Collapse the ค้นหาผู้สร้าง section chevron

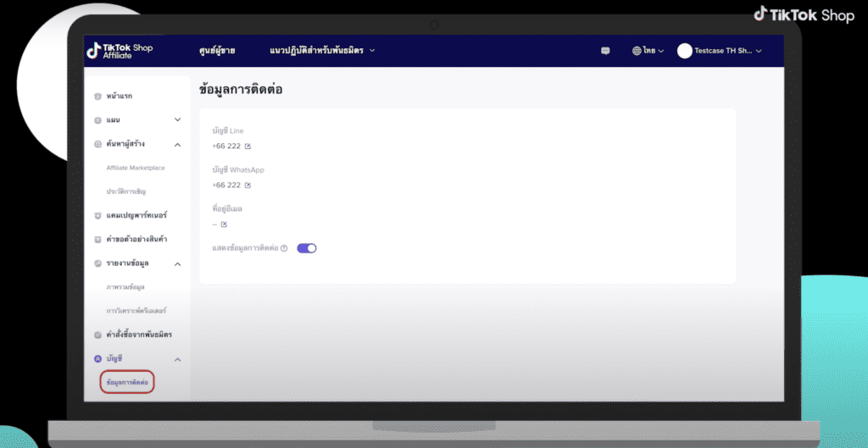[178, 145]
